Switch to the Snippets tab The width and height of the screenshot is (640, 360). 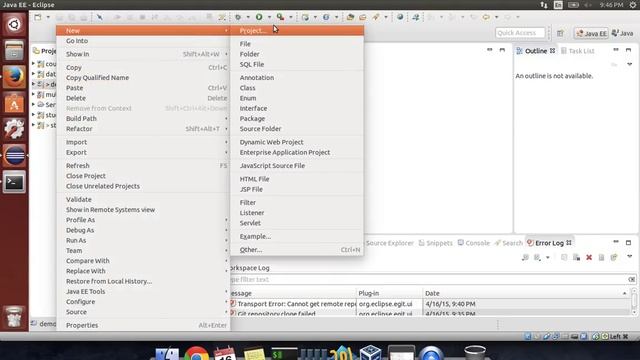(436, 243)
